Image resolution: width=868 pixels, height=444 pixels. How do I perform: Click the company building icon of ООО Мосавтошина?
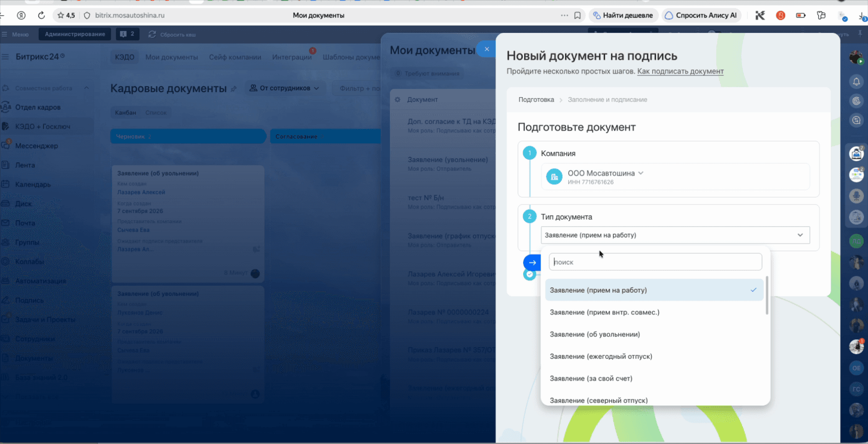click(x=554, y=176)
